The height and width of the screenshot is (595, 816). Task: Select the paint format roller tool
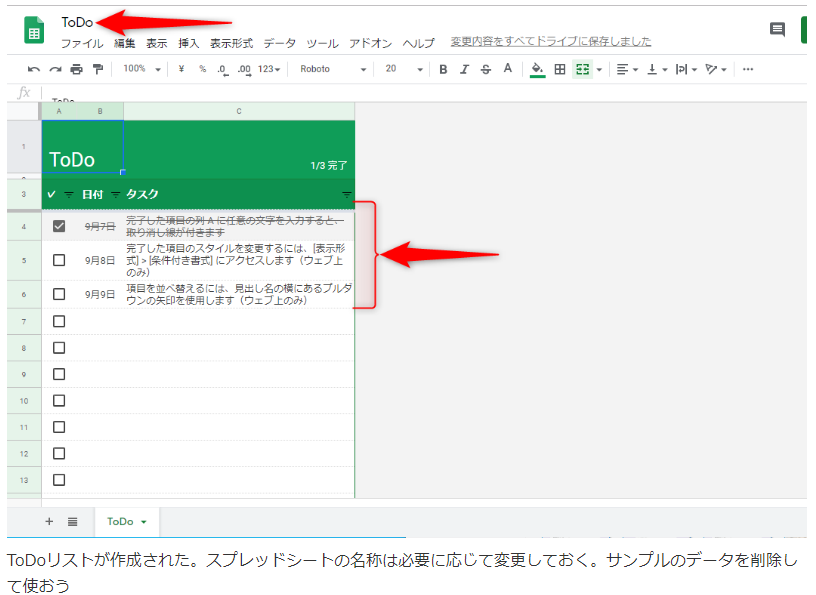pyautogui.click(x=97, y=69)
